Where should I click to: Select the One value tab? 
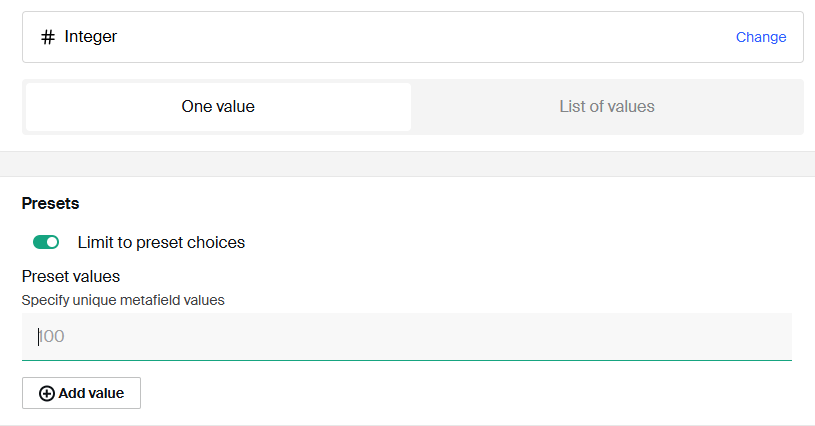point(218,107)
